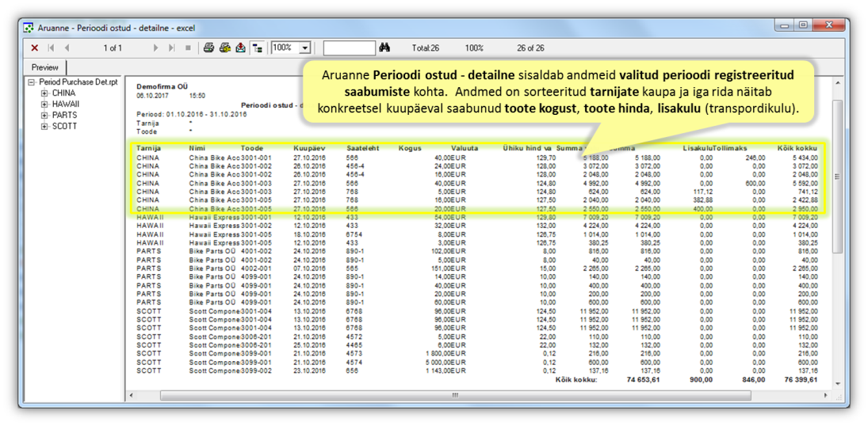
Task: Select PARTS in the group tree
Action: click(64, 115)
